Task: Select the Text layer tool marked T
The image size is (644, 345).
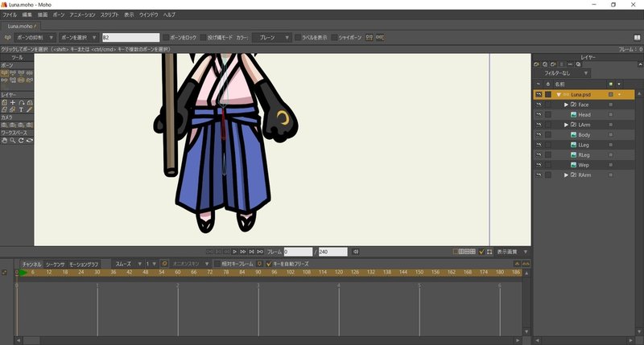Action: point(21,109)
